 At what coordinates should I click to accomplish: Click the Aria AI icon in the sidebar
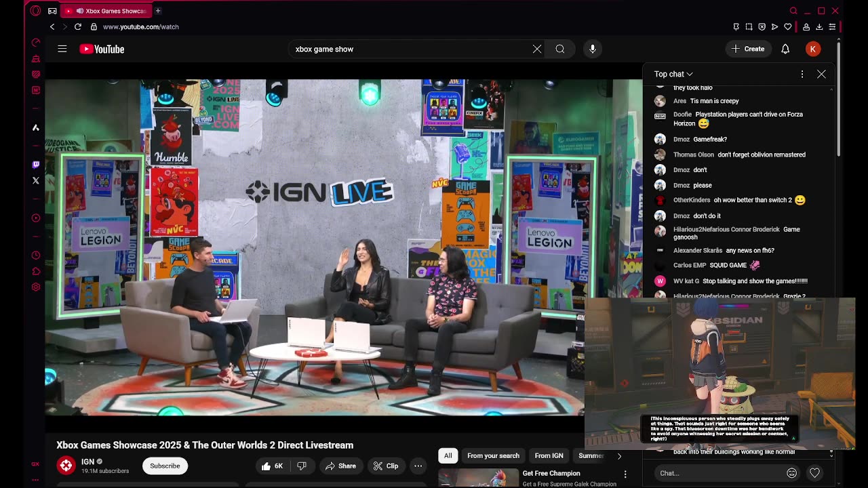tap(36, 127)
